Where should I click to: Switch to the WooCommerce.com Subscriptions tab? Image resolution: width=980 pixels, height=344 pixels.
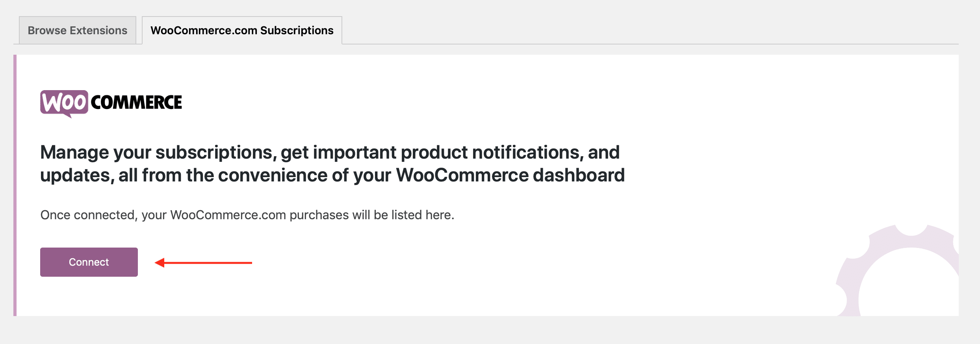coord(242,30)
